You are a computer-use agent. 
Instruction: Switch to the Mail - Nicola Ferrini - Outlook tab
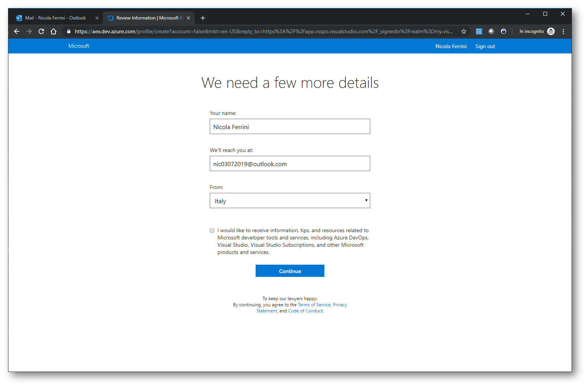pyautogui.click(x=56, y=18)
